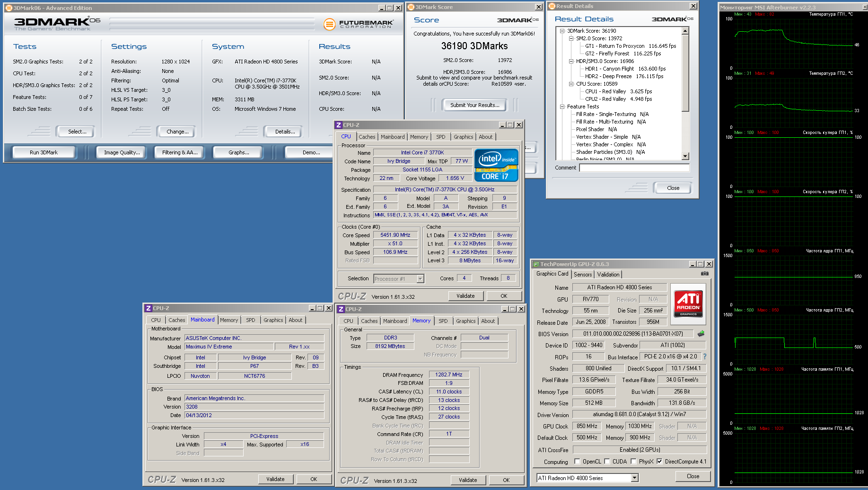This screenshot has width=868, height=490.
Task: Collapse the SM2.0 Score: 13972 node
Action: [x=571, y=38]
